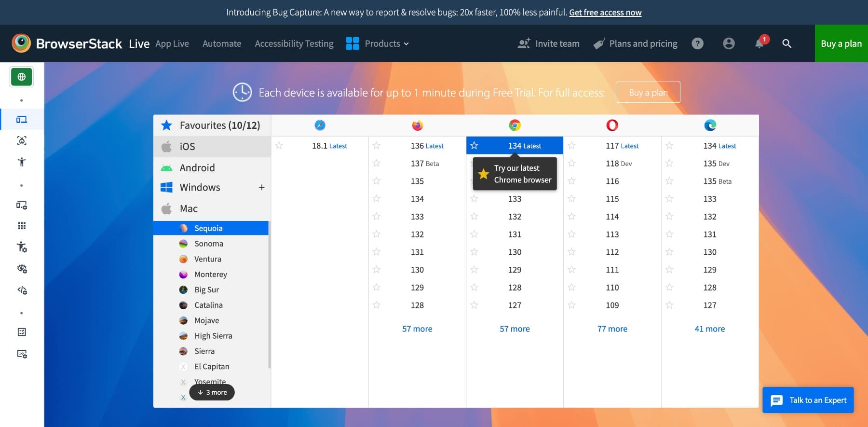Screen dimensions: 868x427
Task: Click the Invite team people icon
Action: (x=524, y=43)
